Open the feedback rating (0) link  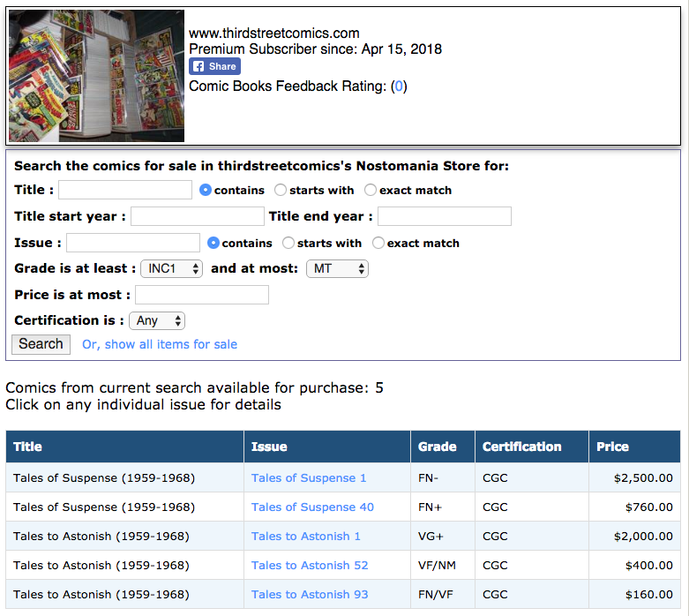pyautogui.click(x=399, y=86)
